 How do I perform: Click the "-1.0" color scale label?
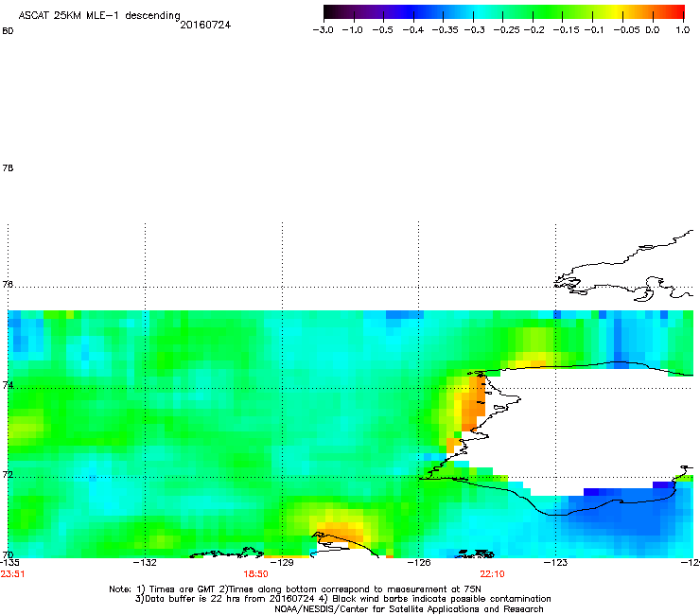[352, 30]
